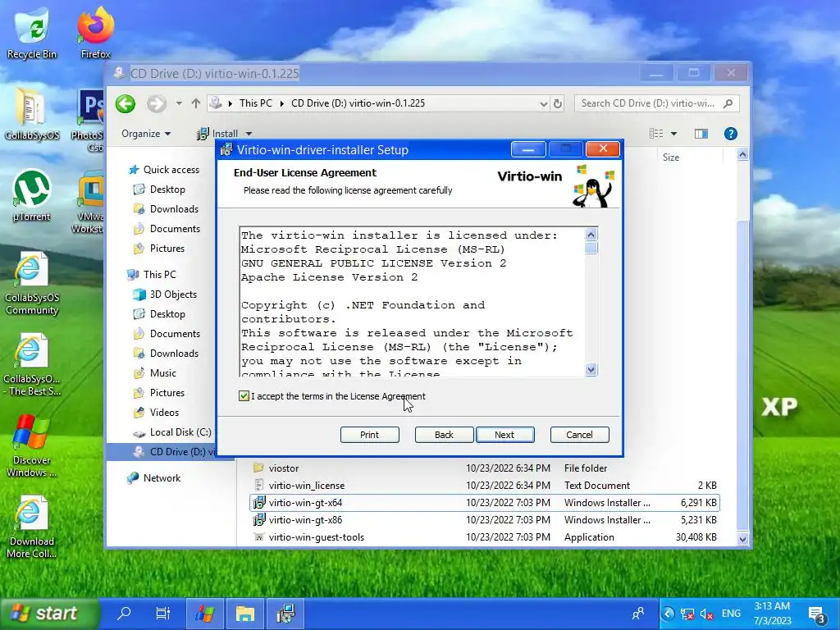The width and height of the screenshot is (840, 630).
Task: Open the CollabSysOS folder icon on desktop
Action: 32,113
